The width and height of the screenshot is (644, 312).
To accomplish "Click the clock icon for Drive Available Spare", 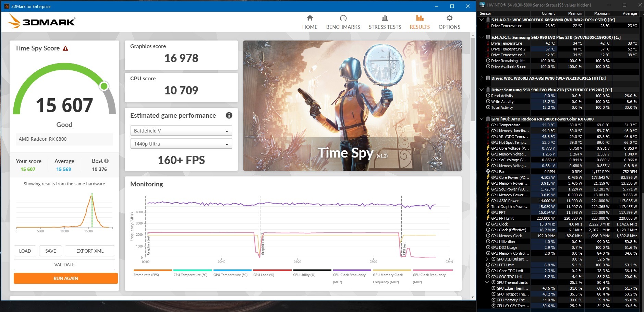I will [x=488, y=67].
